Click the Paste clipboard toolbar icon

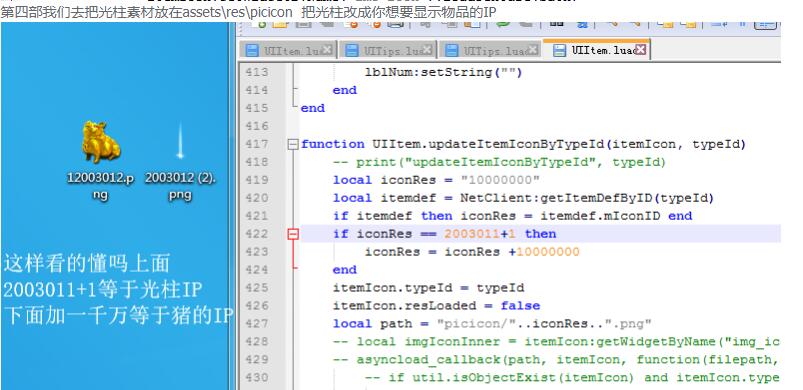pos(472,24)
